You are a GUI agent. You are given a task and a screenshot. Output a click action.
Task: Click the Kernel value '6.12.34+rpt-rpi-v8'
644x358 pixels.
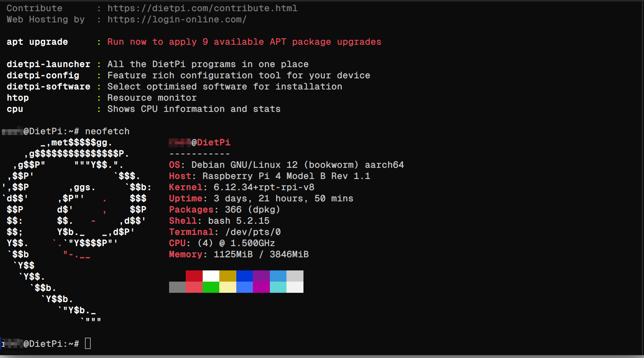click(x=264, y=187)
